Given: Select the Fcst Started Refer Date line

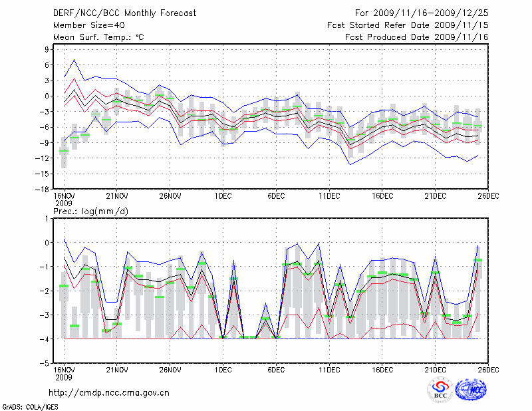Looking at the screenshot, I should [x=408, y=25].
